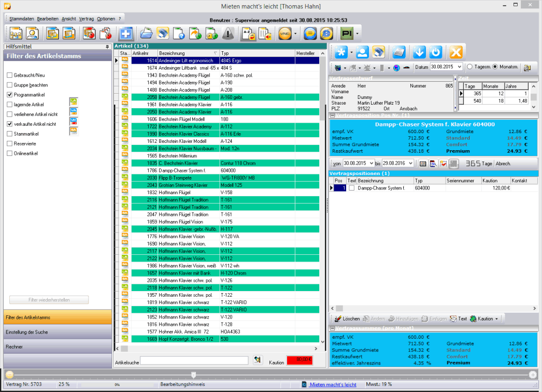Click the blue chat bubble round icon
542x392 pixels.
click(310, 34)
